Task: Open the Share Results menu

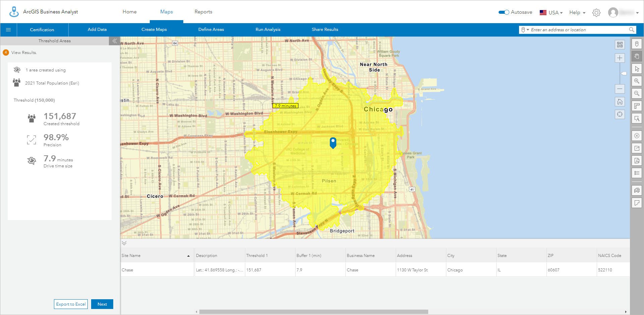Action: pyautogui.click(x=325, y=30)
